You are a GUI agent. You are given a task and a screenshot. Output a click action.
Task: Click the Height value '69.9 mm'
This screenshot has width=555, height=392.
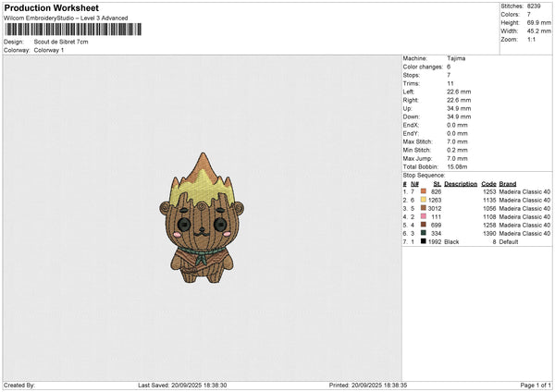(x=539, y=22)
